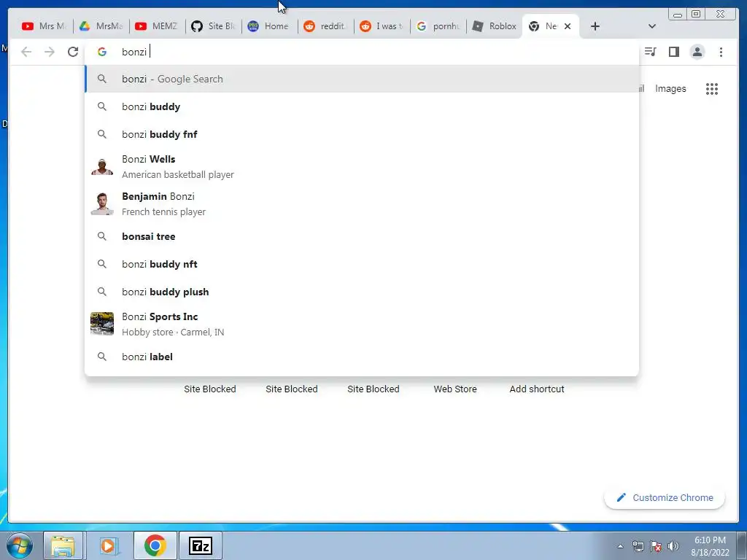Click Bonzi Sports Inc store thumbnail
This screenshot has height=560, width=747.
[102, 324]
